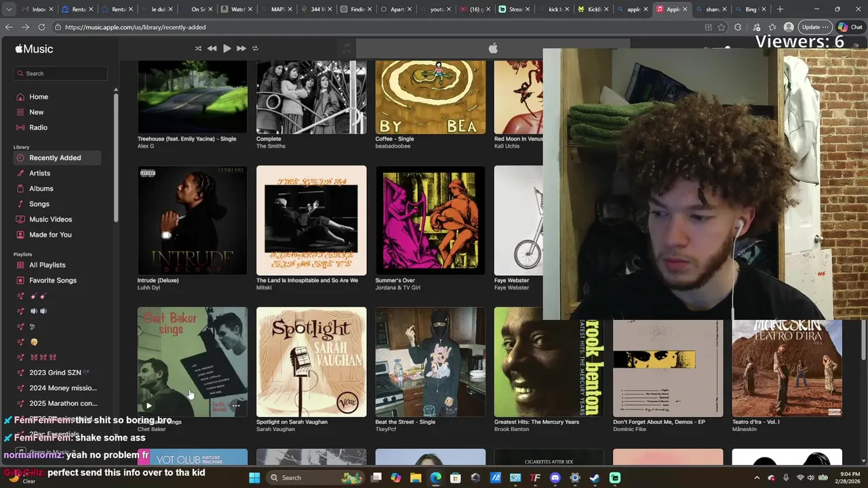Click the Mitski artist link

coord(264,287)
